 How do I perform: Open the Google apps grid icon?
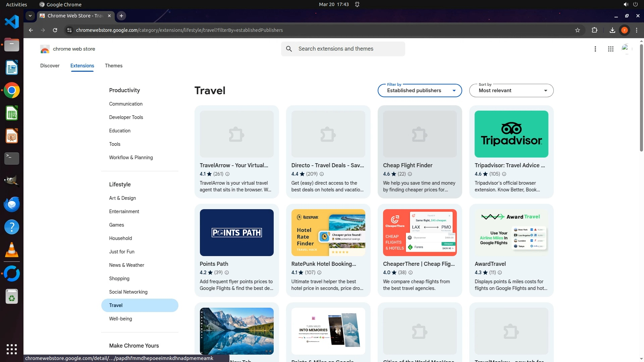[x=610, y=49]
